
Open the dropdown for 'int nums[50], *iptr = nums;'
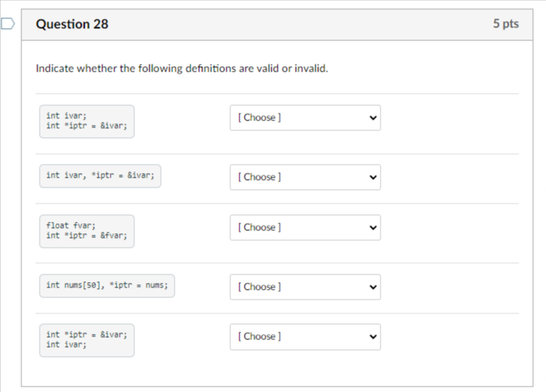[305, 287]
